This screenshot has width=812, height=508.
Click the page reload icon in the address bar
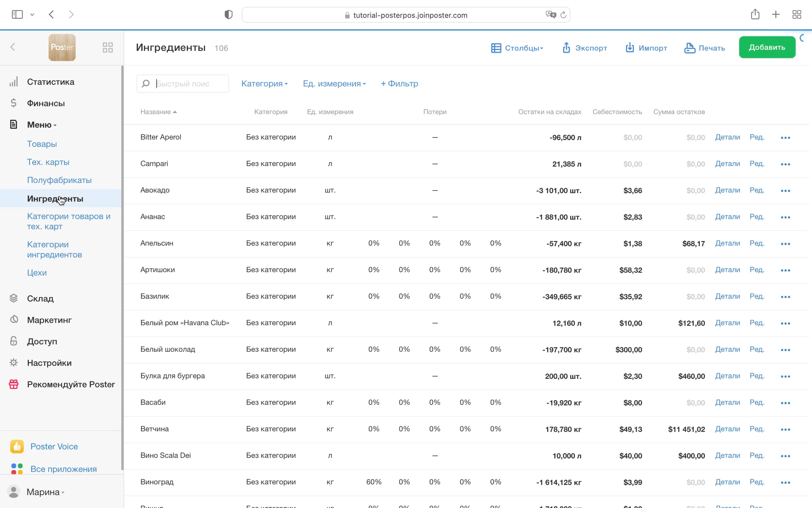pyautogui.click(x=563, y=15)
